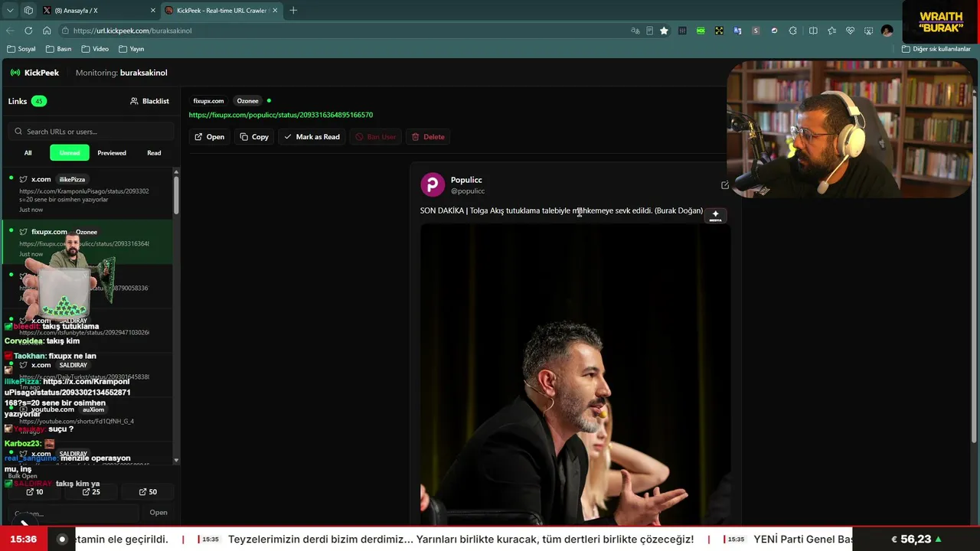980x551 pixels.
Task: Open the green badge extension icon
Action: (x=701, y=31)
